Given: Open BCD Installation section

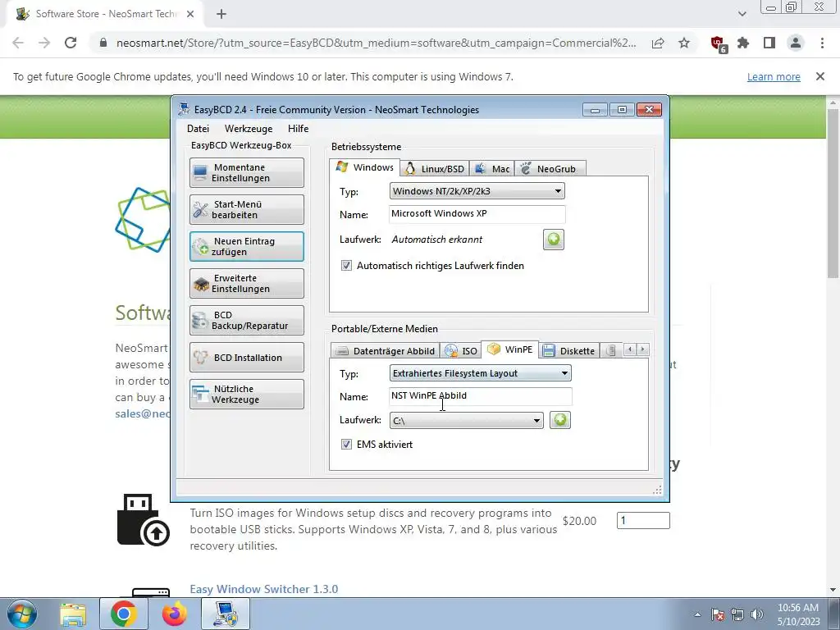Looking at the screenshot, I should click(x=246, y=358).
